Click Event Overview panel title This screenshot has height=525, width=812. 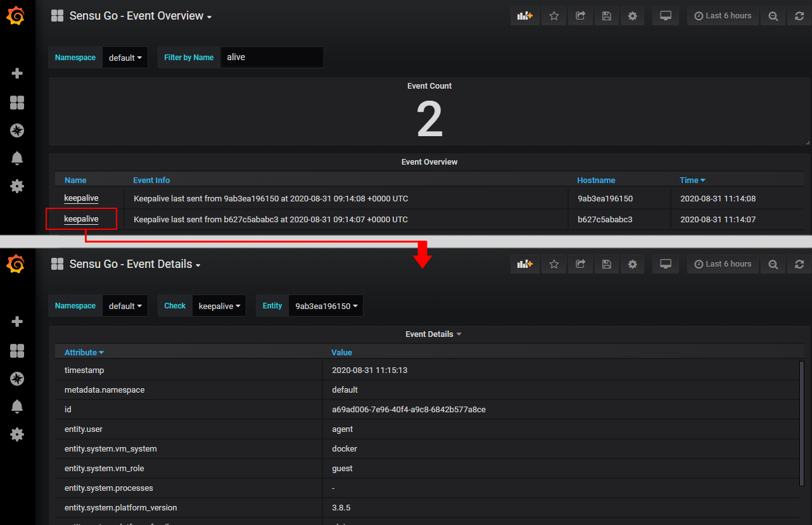(429, 162)
